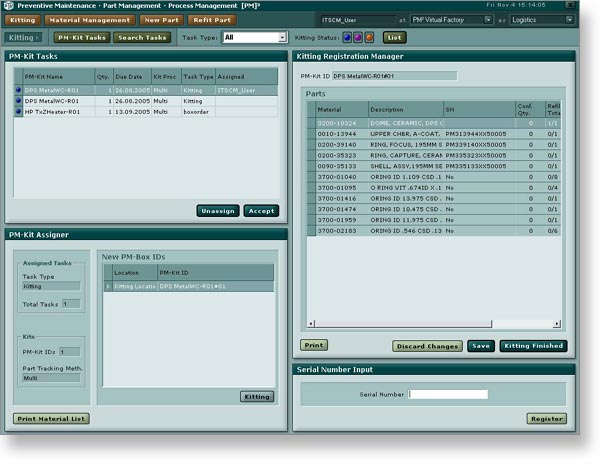The image size is (610, 465).
Task: Click status dot of first DPS MetalWC-R01 row
Action: click(18, 90)
